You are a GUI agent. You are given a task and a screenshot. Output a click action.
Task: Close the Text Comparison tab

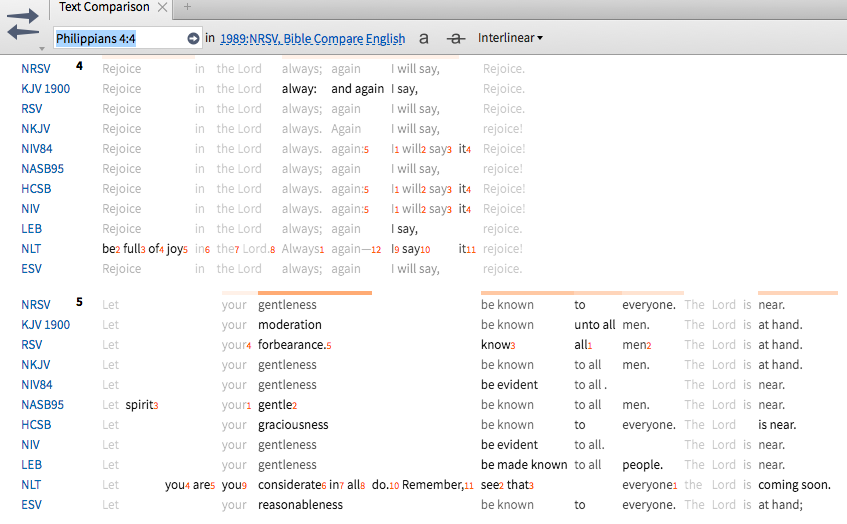coord(162,7)
